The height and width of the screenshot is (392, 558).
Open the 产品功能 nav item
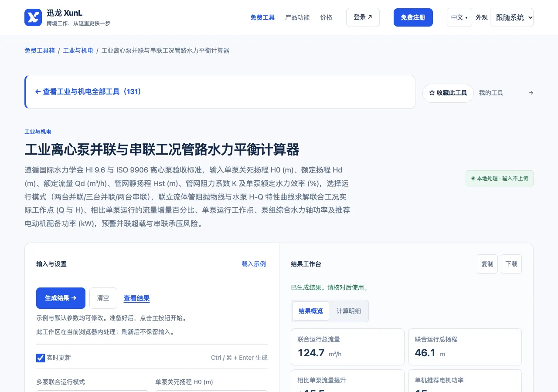[x=297, y=17]
